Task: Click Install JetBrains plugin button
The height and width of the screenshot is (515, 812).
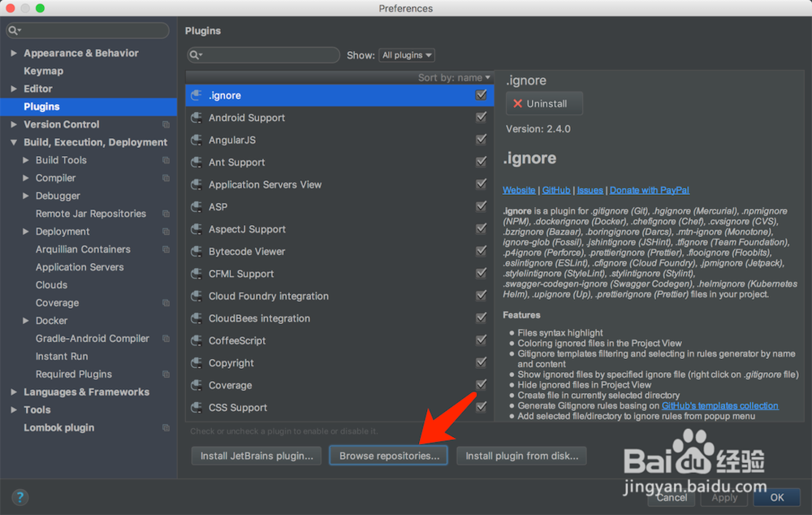Action: 257,456
